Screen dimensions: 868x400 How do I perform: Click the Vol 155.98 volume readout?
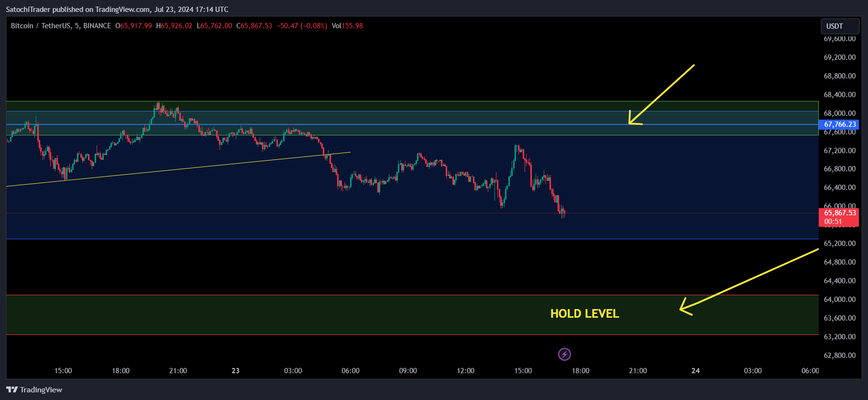coord(347,26)
